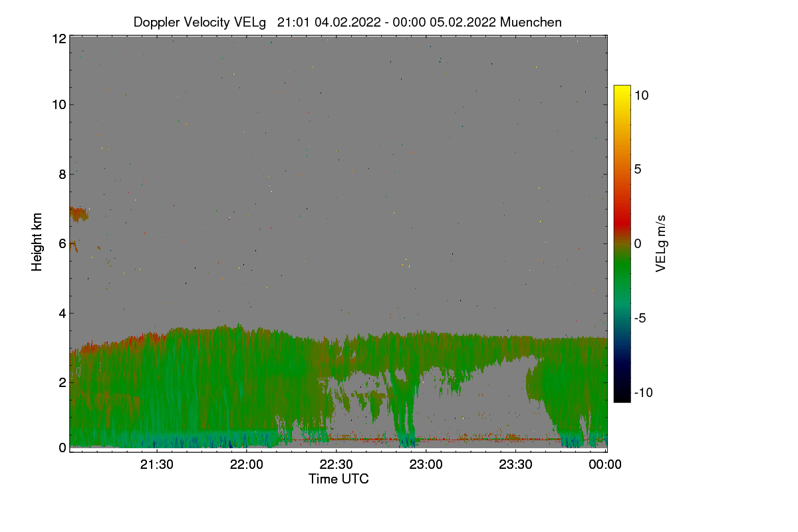The width and height of the screenshot is (798, 532).
Task: Click the height tick label 6
Action: pyautogui.click(x=62, y=243)
